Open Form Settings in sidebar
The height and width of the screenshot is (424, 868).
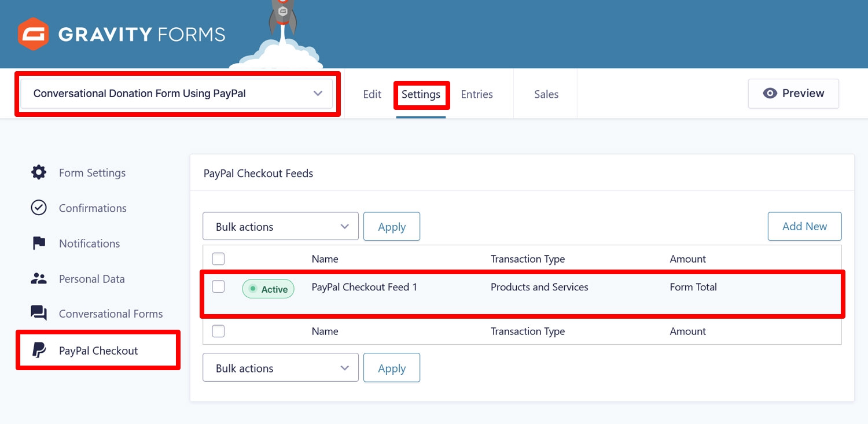(92, 172)
